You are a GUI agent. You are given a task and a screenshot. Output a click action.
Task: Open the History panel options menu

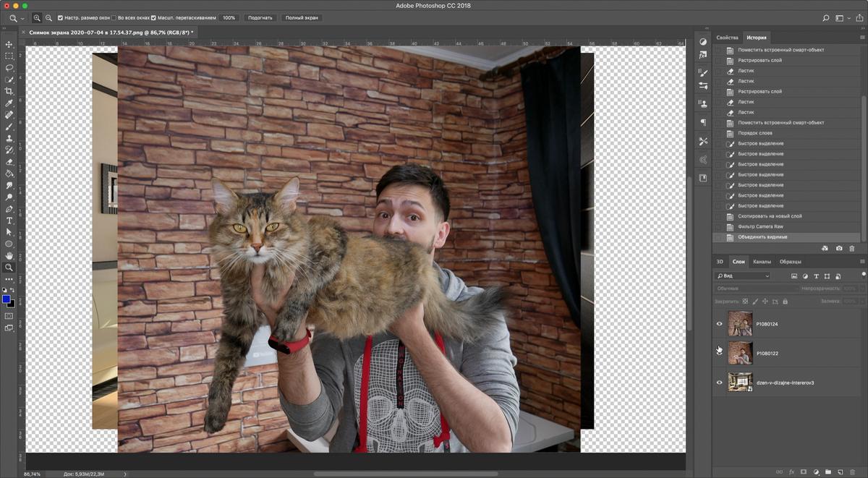(862, 37)
